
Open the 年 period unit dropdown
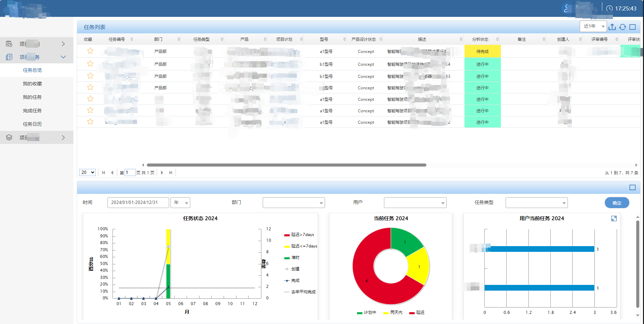click(x=180, y=203)
